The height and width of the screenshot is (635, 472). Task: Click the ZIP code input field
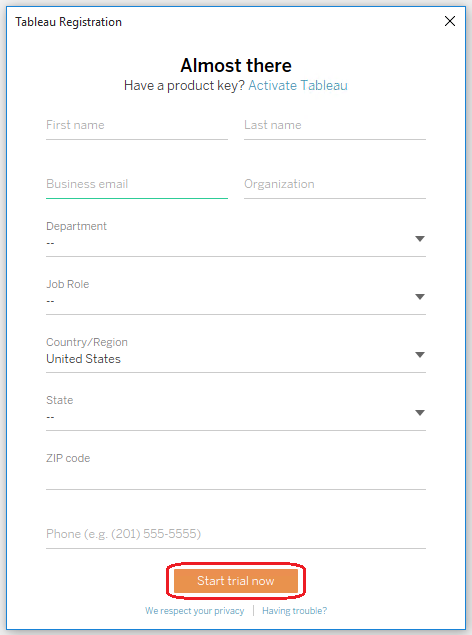click(236, 471)
